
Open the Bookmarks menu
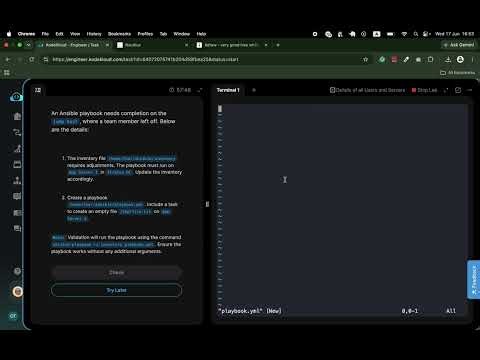[x=119, y=34]
